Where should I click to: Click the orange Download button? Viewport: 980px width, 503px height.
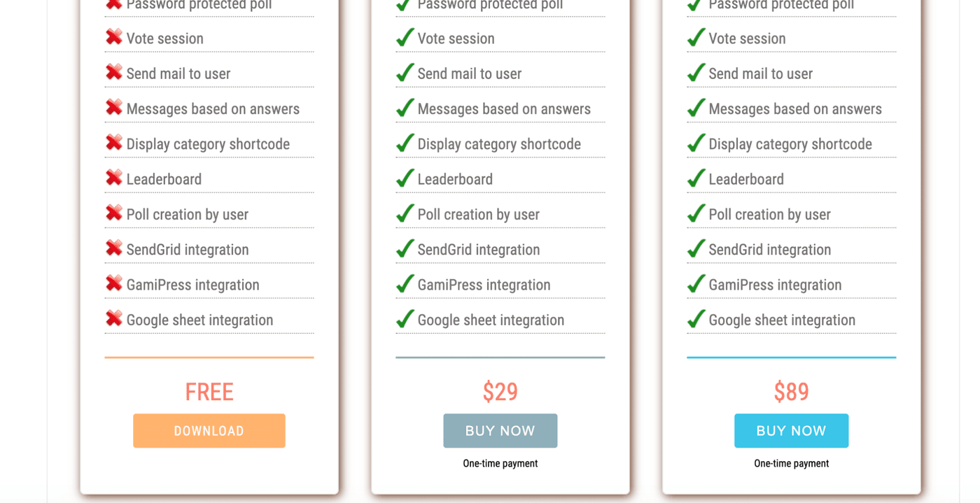coord(209,431)
